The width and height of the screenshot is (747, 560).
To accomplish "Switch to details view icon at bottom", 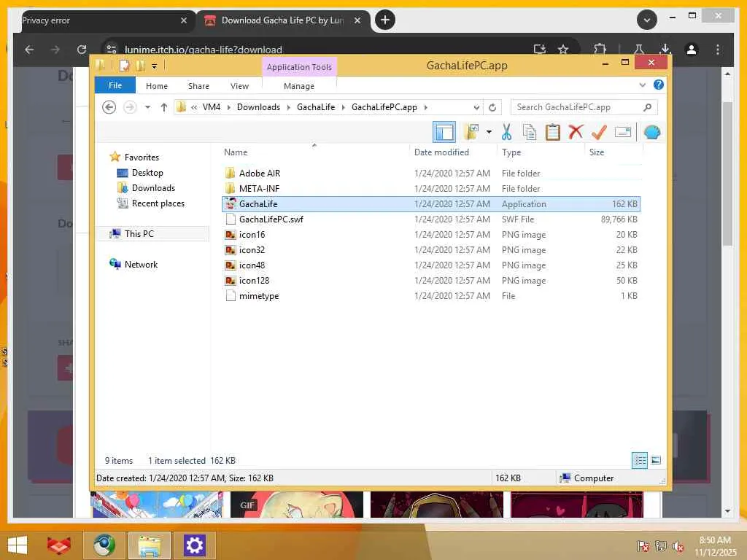I will tap(639, 460).
